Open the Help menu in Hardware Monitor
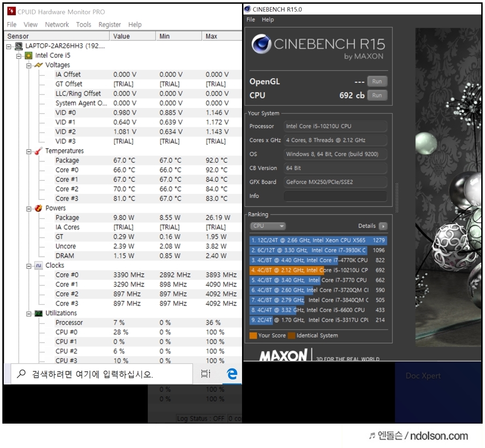485x448 pixels. [135, 24]
